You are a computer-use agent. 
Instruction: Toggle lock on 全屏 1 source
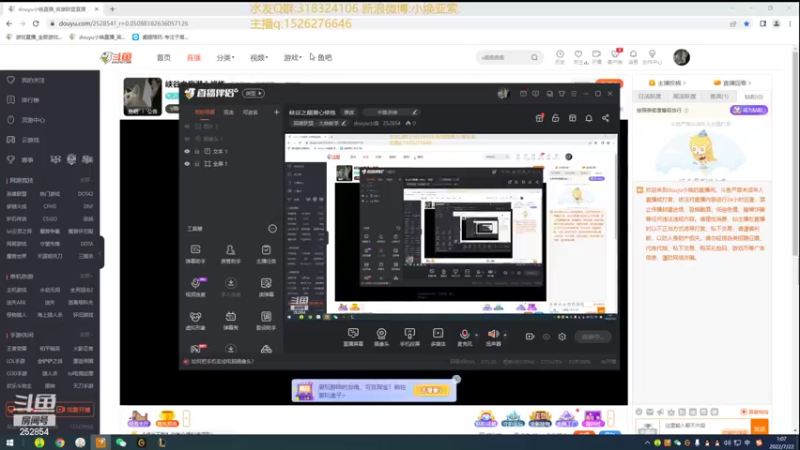197,164
